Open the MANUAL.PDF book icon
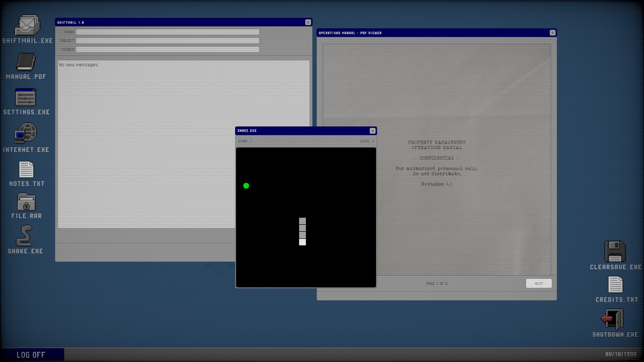The image size is (644, 362). point(26,62)
